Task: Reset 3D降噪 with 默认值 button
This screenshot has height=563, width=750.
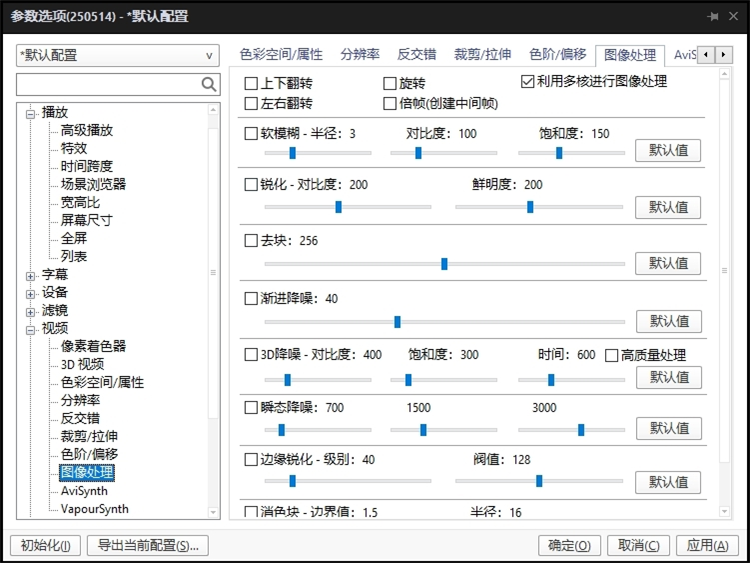Action: tap(669, 377)
